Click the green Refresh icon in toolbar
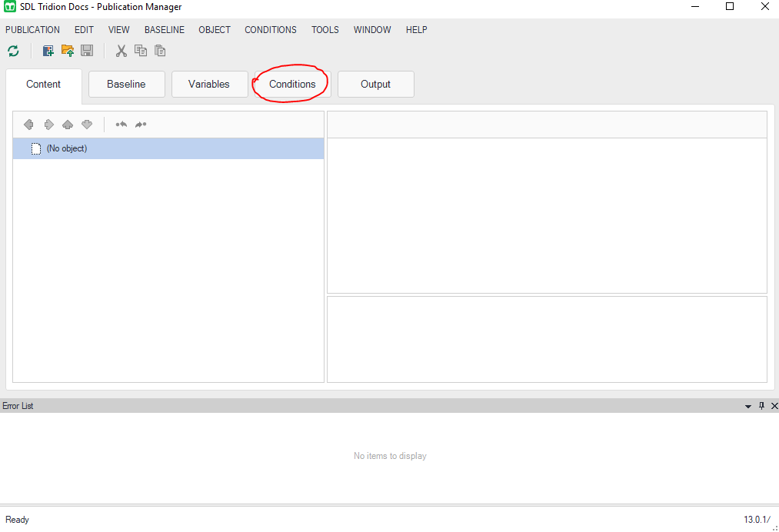The image size is (779, 532). (x=13, y=52)
